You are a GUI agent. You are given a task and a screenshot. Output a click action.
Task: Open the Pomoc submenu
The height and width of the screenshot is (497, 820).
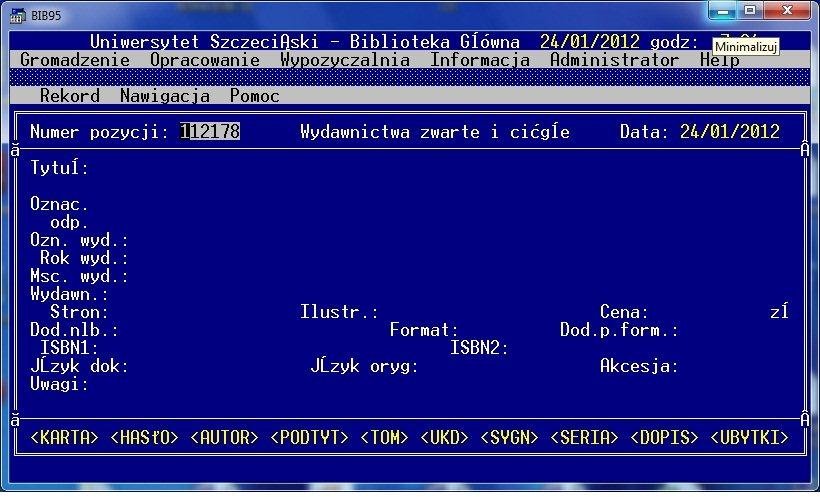(x=255, y=96)
